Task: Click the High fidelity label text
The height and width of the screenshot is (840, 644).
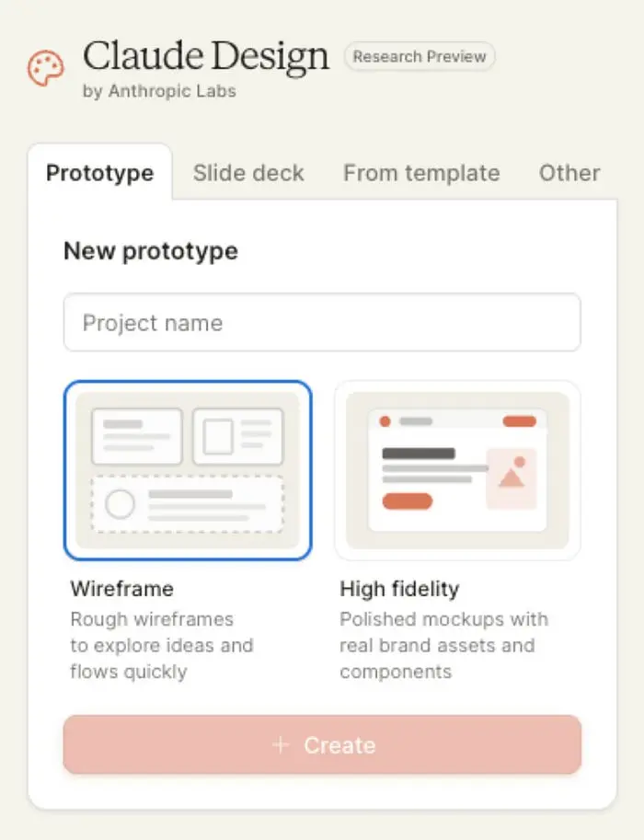Action: (399, 589)
